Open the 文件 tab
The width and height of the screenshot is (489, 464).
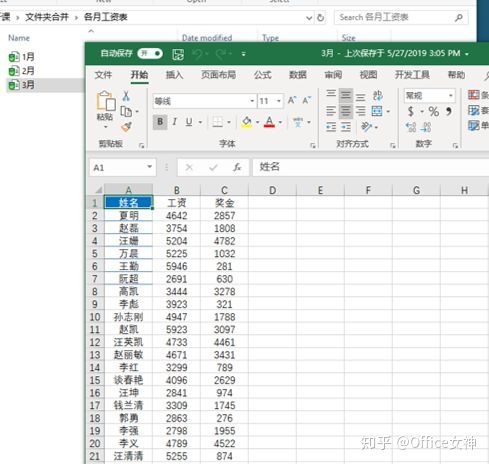(103, 75)
